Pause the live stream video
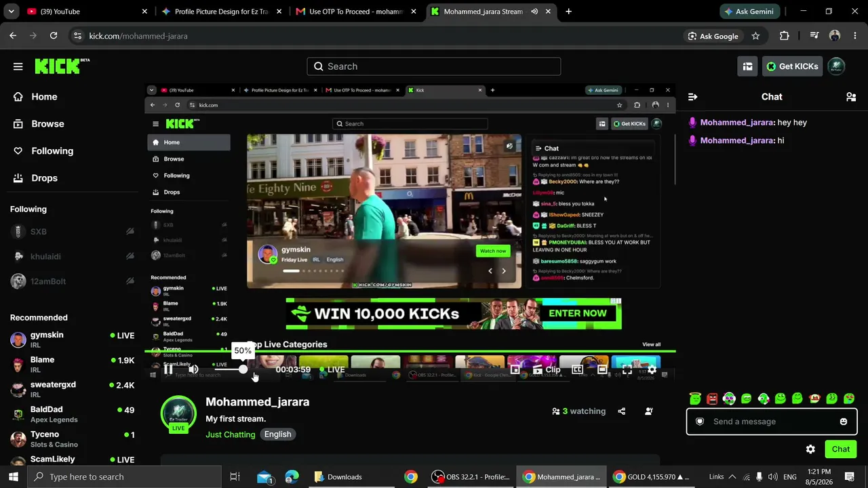Image resolution: width=868 pixels, height=488 pixels. [x=168, y=369]
